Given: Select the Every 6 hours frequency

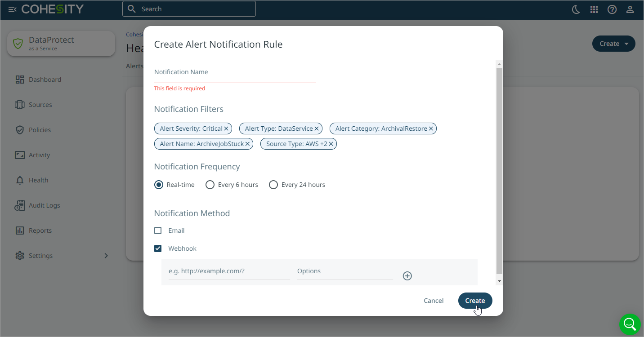Looking at the screenshot, I should pos(210,185).
